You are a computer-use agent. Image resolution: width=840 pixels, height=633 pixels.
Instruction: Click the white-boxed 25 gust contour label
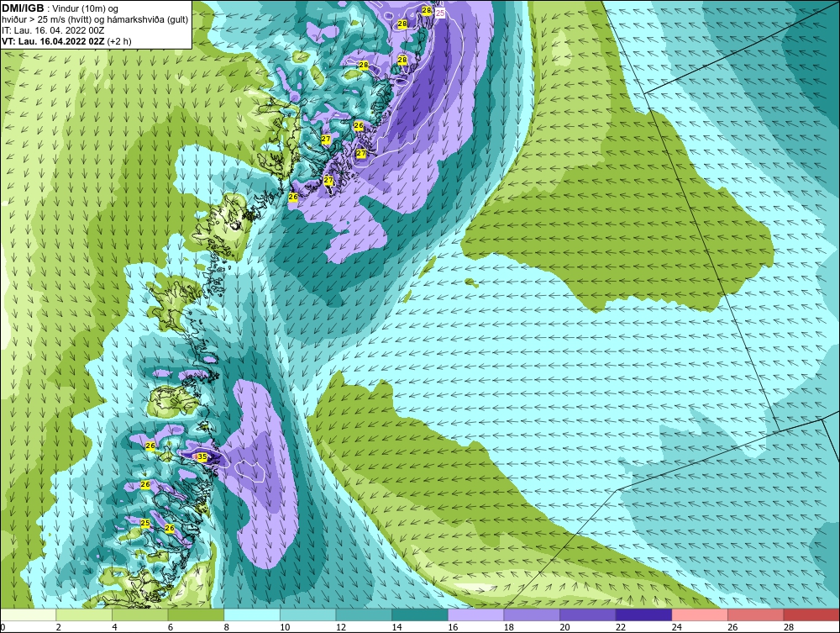440,13
